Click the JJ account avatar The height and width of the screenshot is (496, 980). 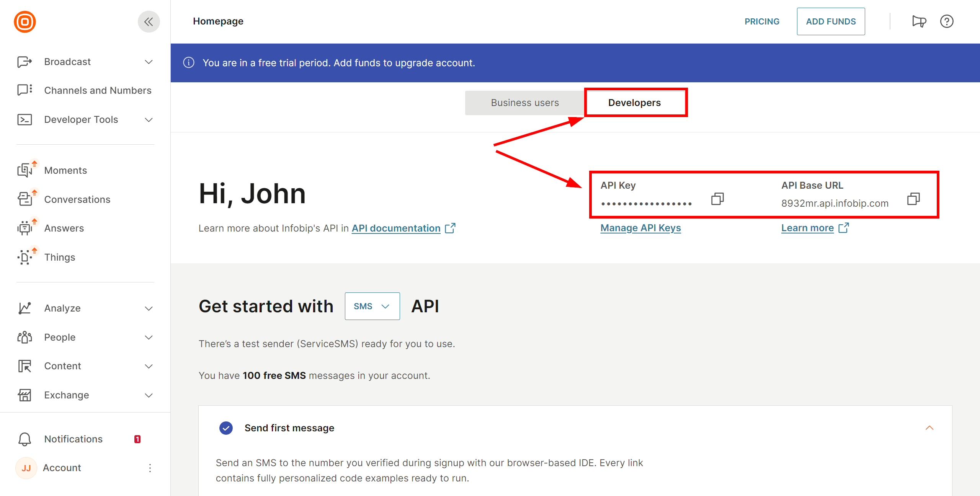pyautogui.click(x=26, y=468)
